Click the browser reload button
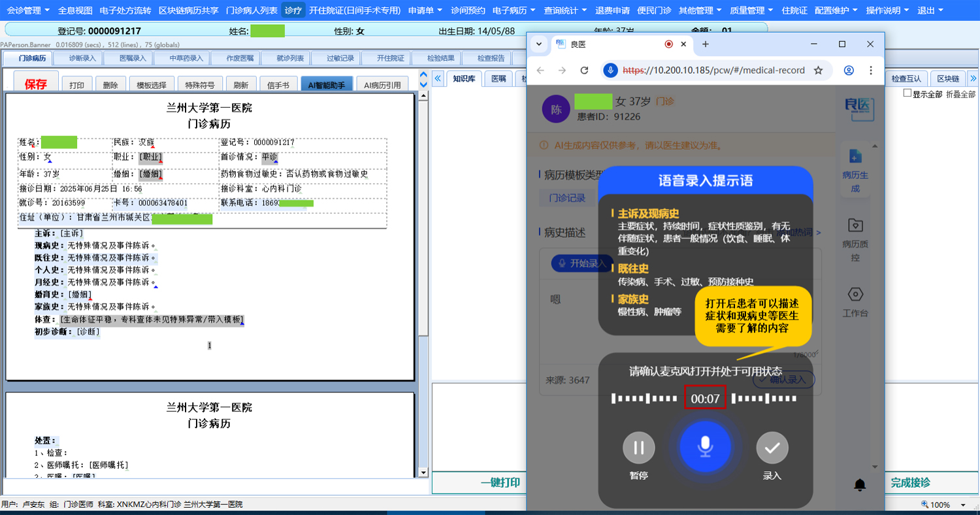The image size is (980, 515). tap(585, 70)
